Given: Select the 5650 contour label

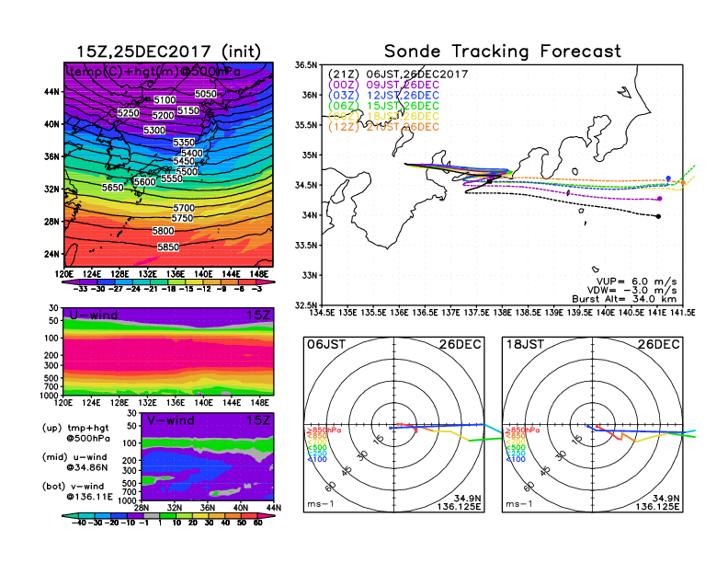Looking at the screenshot, I should point(113,187).
